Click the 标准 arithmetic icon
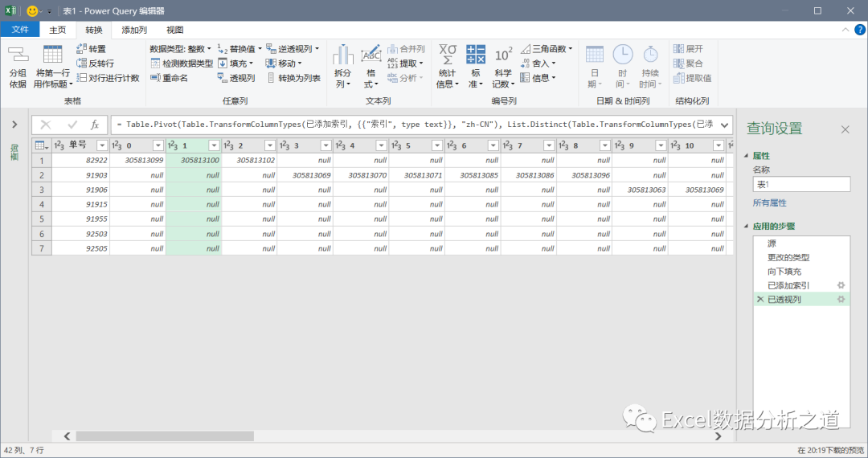 click(x=476, y=55)
